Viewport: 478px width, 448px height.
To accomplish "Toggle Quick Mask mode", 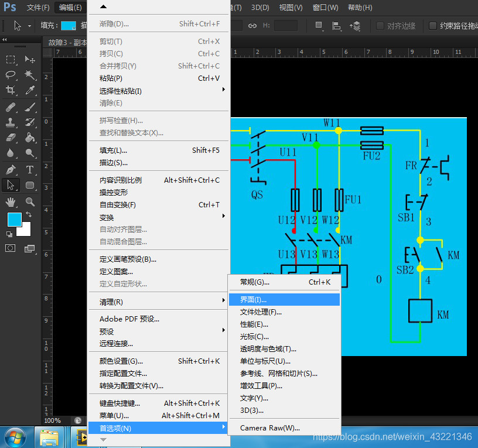I will [11, 248].
